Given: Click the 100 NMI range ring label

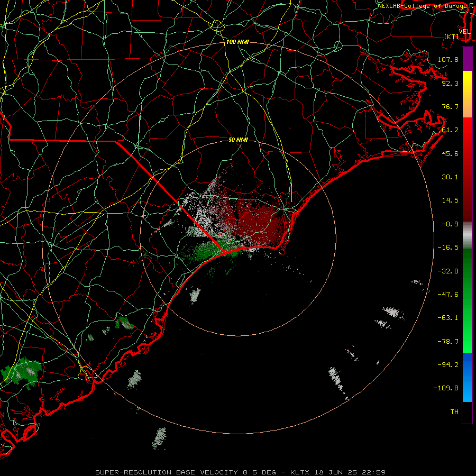Looking at the screenshot, I should pyautogui.click(x=237, y=42).
